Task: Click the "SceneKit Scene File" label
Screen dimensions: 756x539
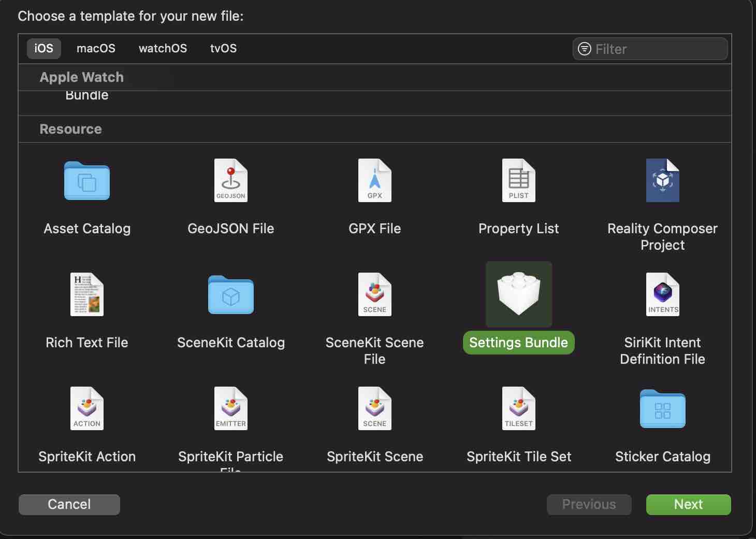Action: tap(375, 351)
